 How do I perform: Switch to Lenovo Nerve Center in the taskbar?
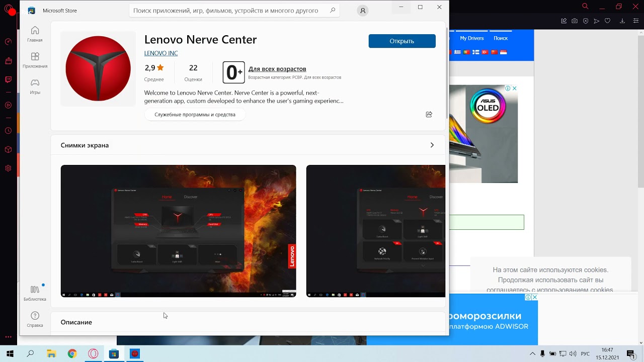134,354
